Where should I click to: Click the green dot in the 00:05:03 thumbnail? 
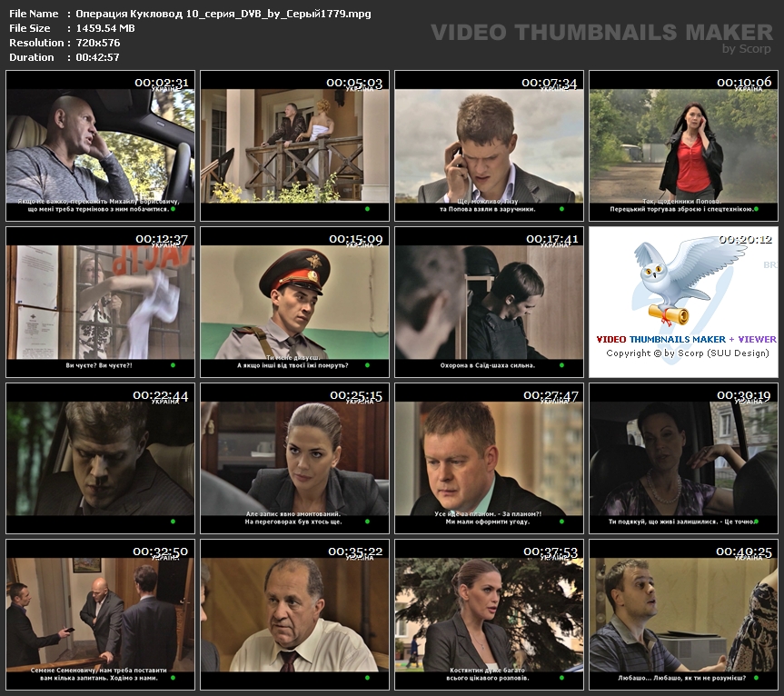[367, 209]
